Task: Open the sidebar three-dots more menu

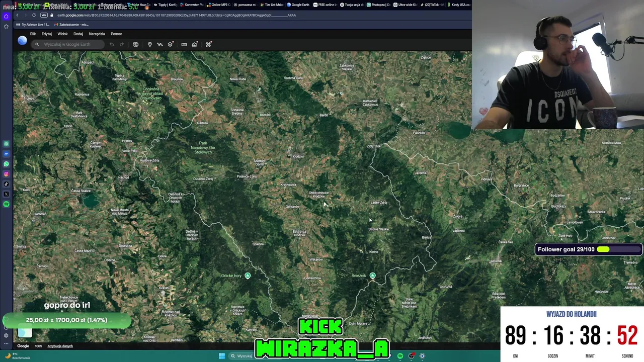Action: [6, 344]
